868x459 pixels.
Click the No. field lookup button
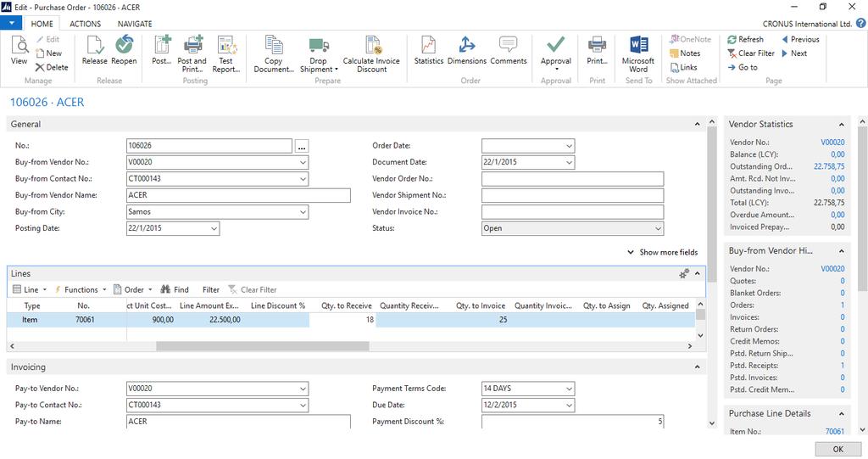coord(302,146)
